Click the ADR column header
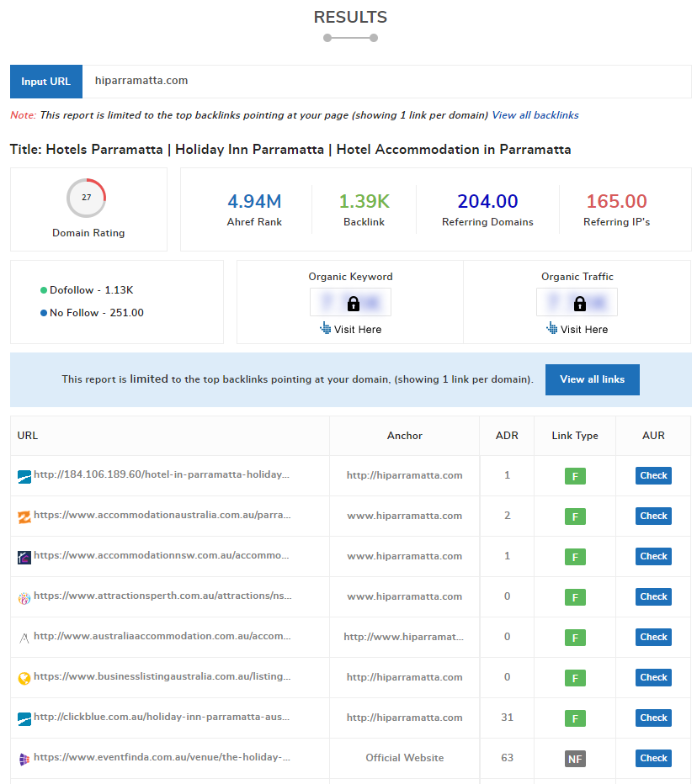Viewport: 697px width, 784px height. pyautogui.click(x=507, y=436)
